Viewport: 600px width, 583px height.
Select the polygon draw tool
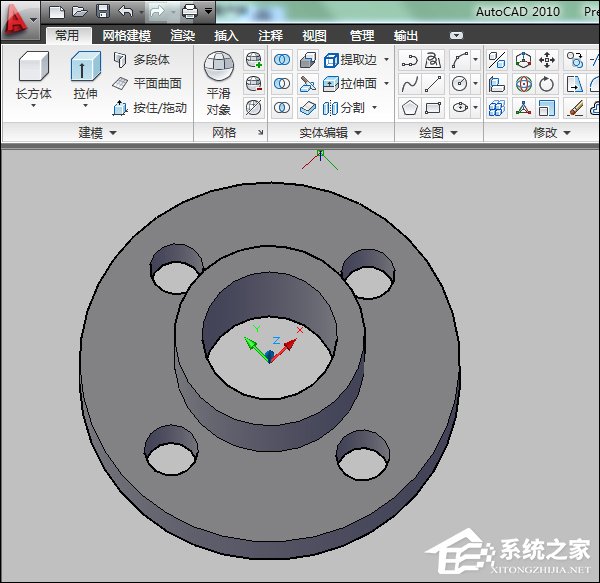(x=410, y=107)
